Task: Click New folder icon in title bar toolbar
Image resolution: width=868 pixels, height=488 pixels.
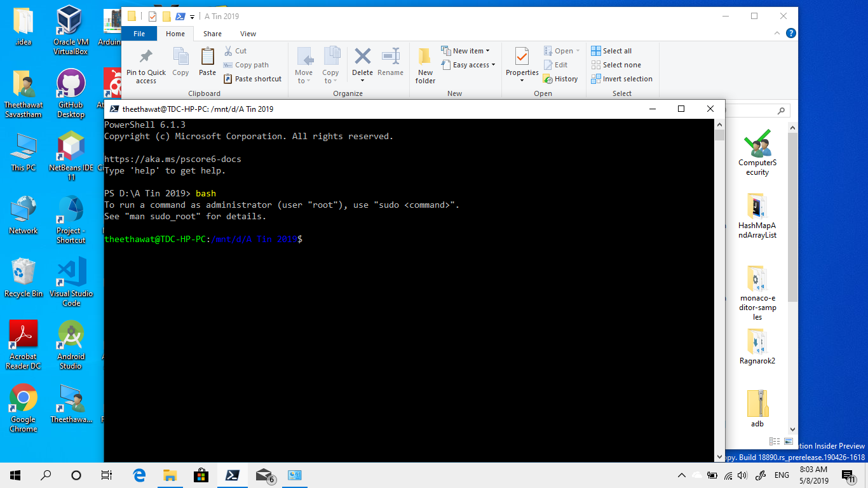Action: pos(166,17)
